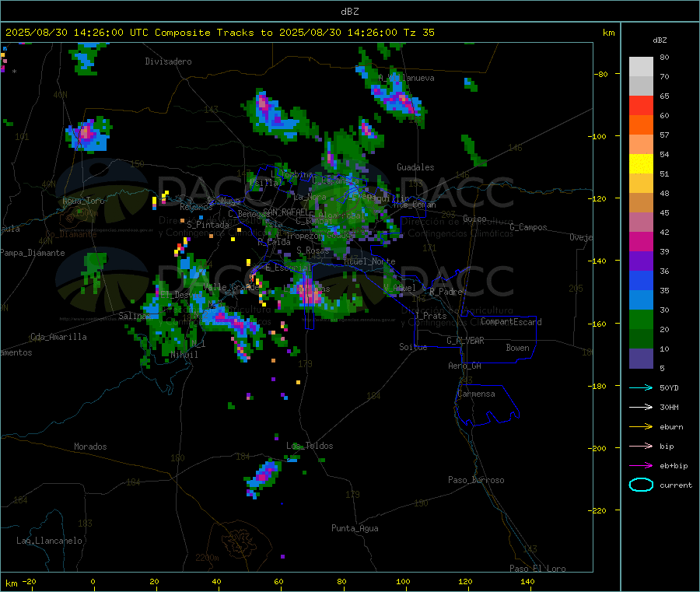The height and width of the screenshot is (592, 700).
Task: Click the 'current' legend label
Action: [x=676, y=485]
